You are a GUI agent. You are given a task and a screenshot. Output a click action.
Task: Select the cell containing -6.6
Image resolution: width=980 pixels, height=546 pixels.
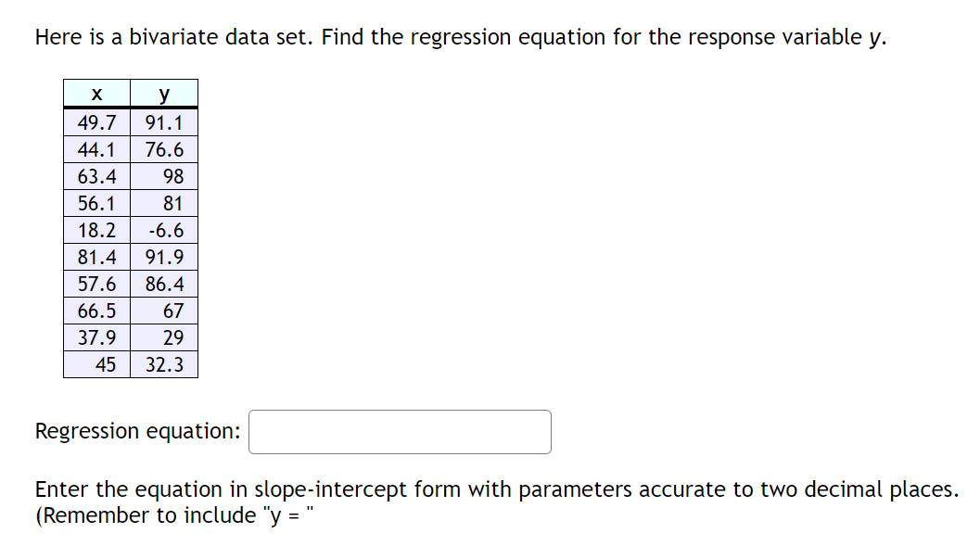tap(164, 230)
